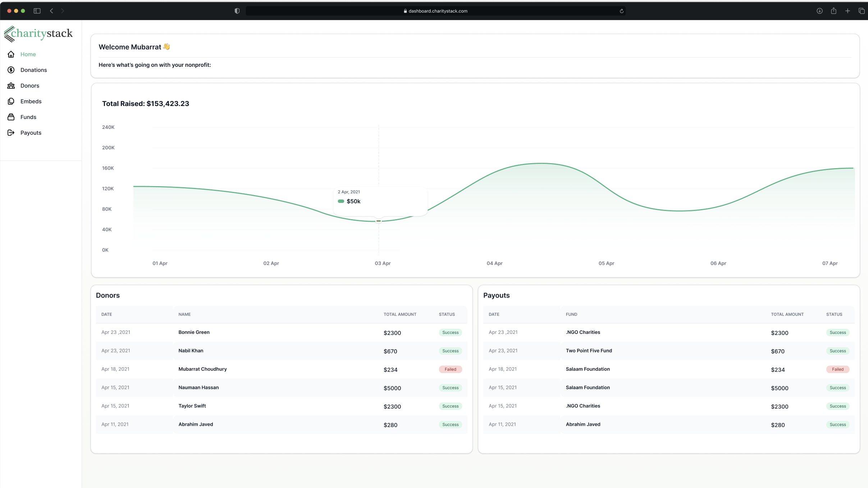This screenshot has width=868, height=488.
Task: Click the Failed badge for Mubarrat Choudhury
Action: point(450,369)
